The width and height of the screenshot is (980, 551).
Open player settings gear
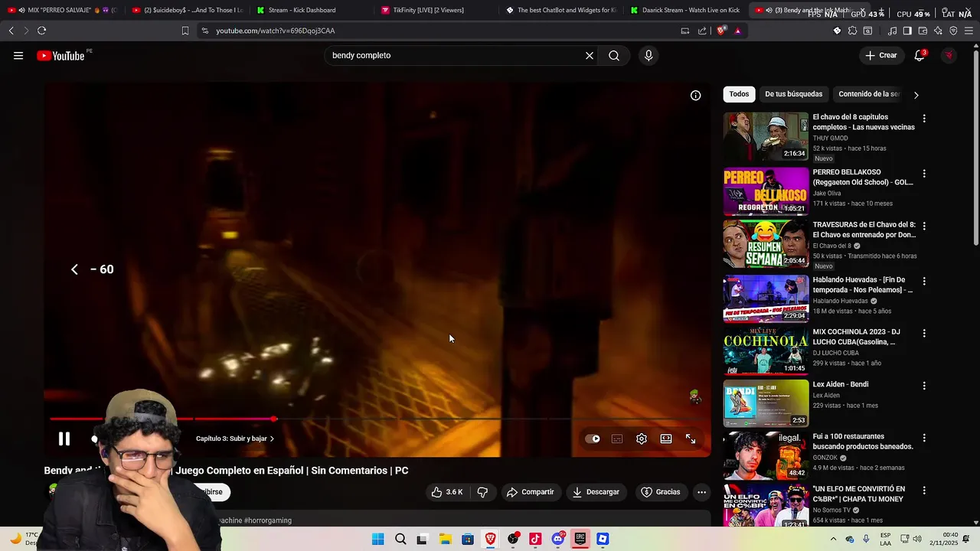pos(642,439)
